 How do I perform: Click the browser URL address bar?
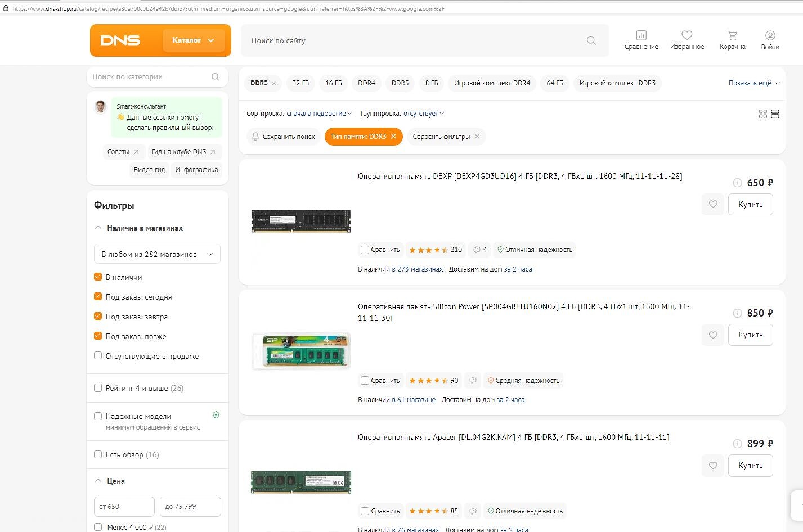(401, 8)
